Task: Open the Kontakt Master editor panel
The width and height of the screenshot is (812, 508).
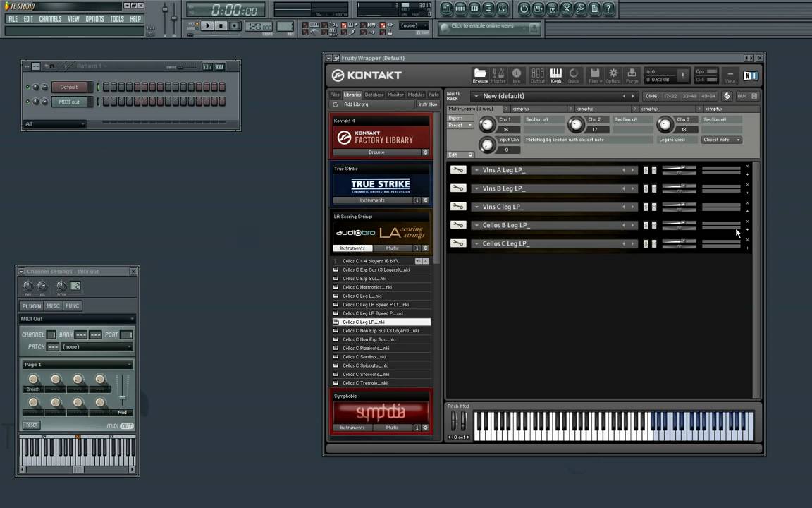Action: click(498, 75)
